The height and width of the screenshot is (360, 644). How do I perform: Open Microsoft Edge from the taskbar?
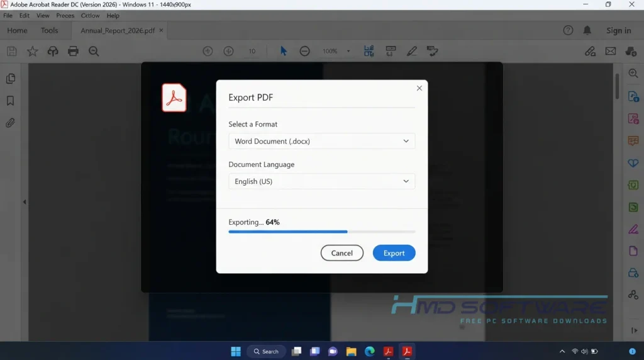[x=370, y=351]
